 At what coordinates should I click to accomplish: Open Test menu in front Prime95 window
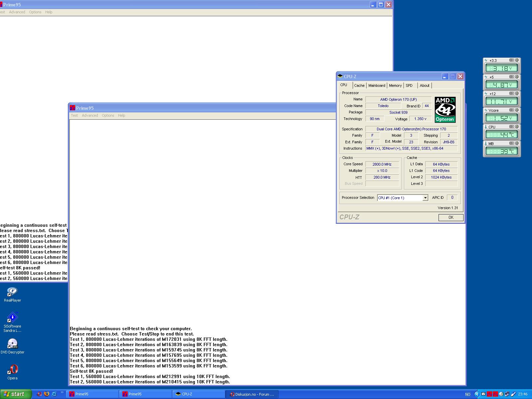[x=74, y=115]
